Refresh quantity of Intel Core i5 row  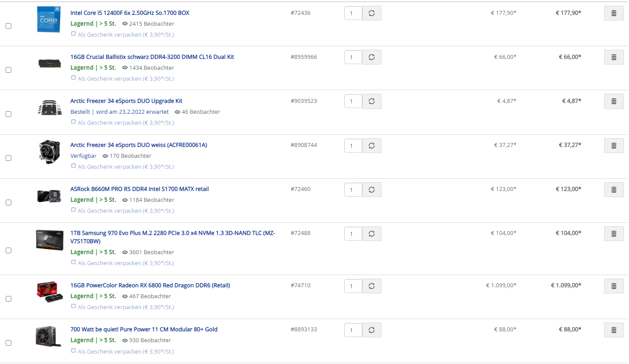(x=372, y=13)
